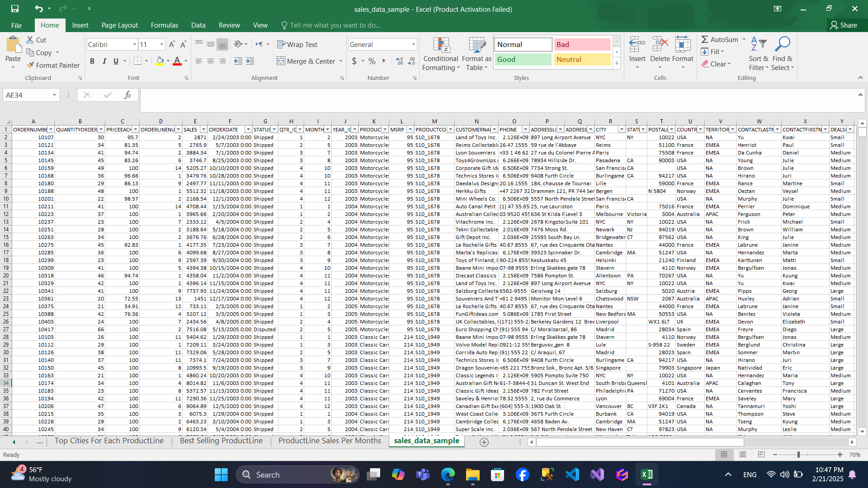Screen dimensions: 868x488
Task: Apply the Good cell style
Action: tap(523, 59)
